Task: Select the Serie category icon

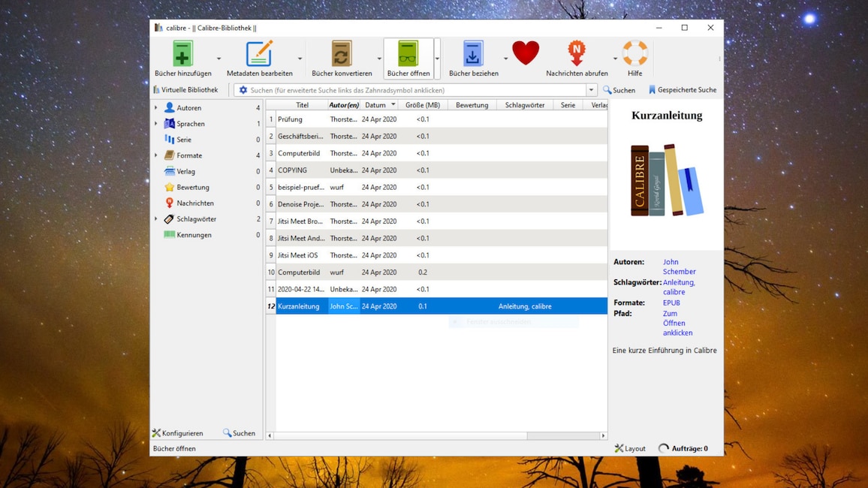Action: 170,140
